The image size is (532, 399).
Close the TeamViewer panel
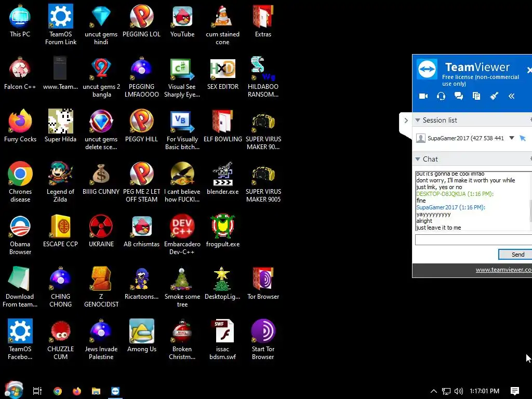point(529,70)
